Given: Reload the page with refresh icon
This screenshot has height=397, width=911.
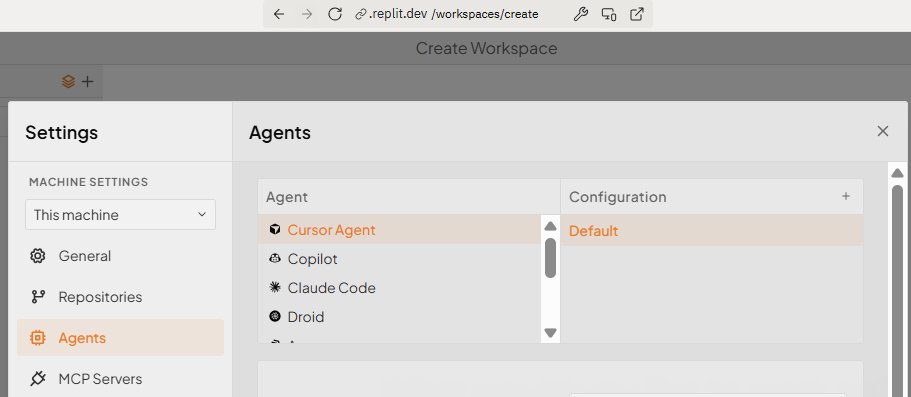Looking at the screenshot, I should (x=335, y=14).
